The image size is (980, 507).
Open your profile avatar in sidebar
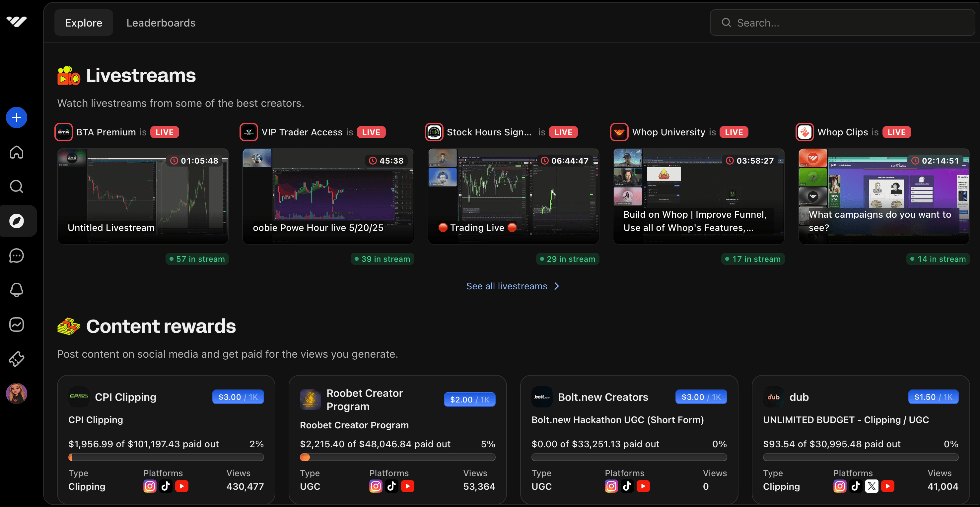[16, 393]
